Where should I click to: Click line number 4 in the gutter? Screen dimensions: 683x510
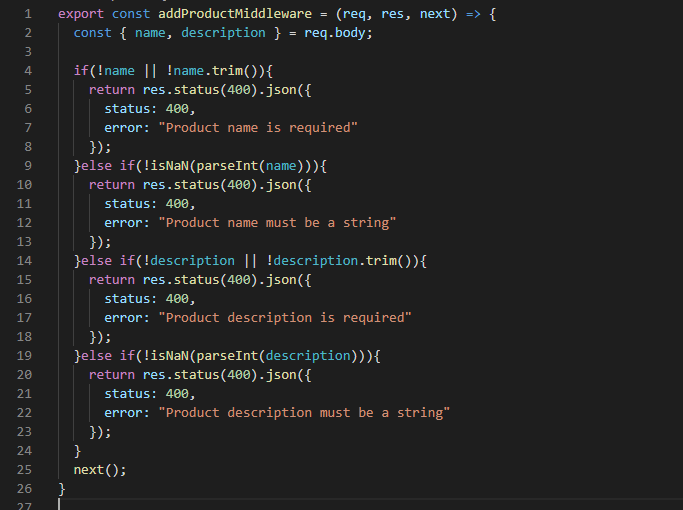(x=28, y=71)
